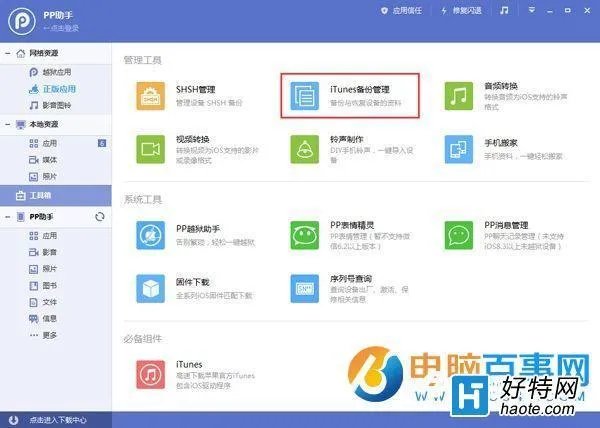Open the SHSH管理 tool icon
Viewport: 600px width, 428px height.
coord(150,96)
